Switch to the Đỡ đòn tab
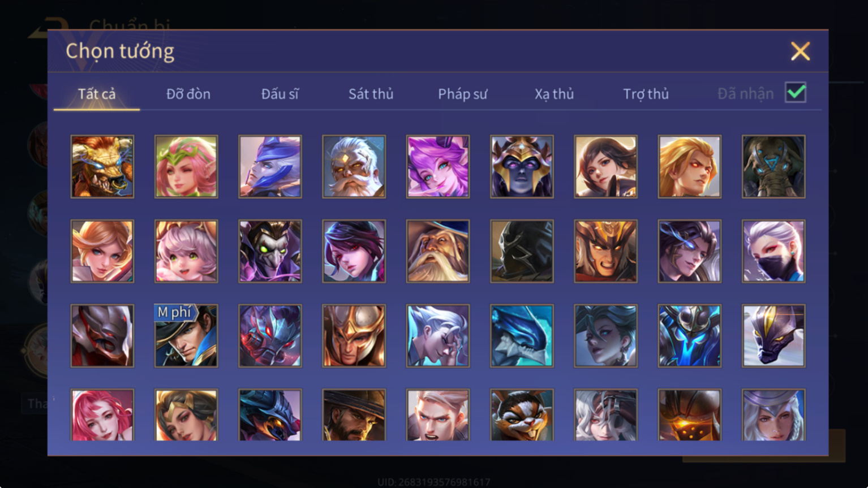 [188, 94]
